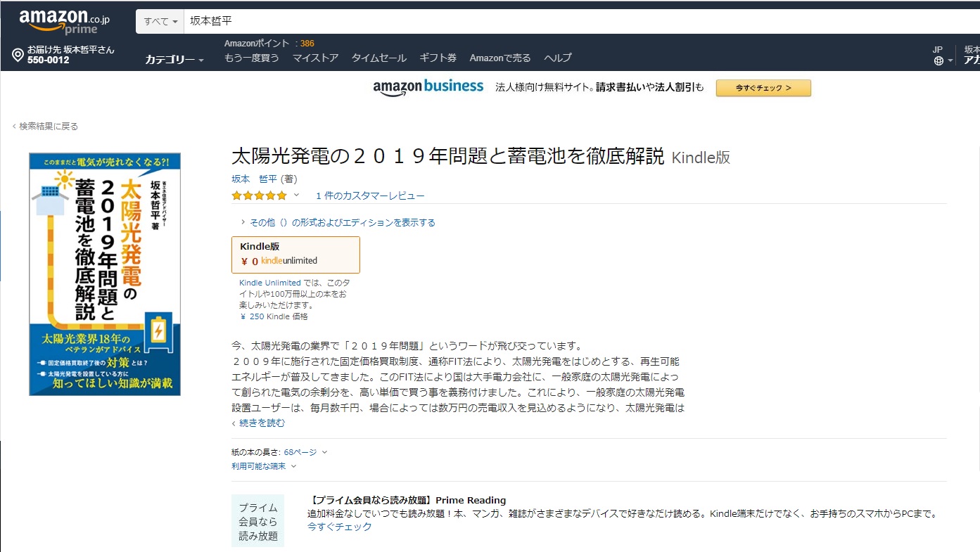Select the Kindle版 ¥0 format box

[x=295, y=254]
